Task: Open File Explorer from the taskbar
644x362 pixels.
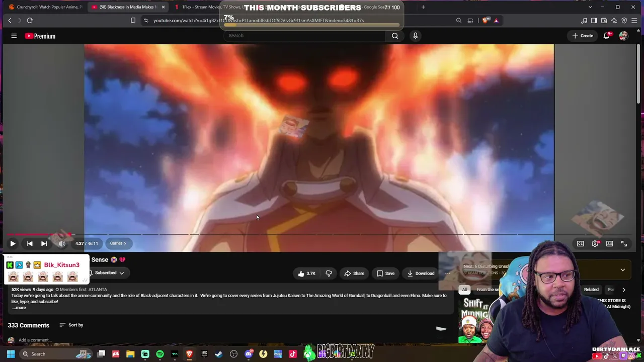Action: (130, 354)
